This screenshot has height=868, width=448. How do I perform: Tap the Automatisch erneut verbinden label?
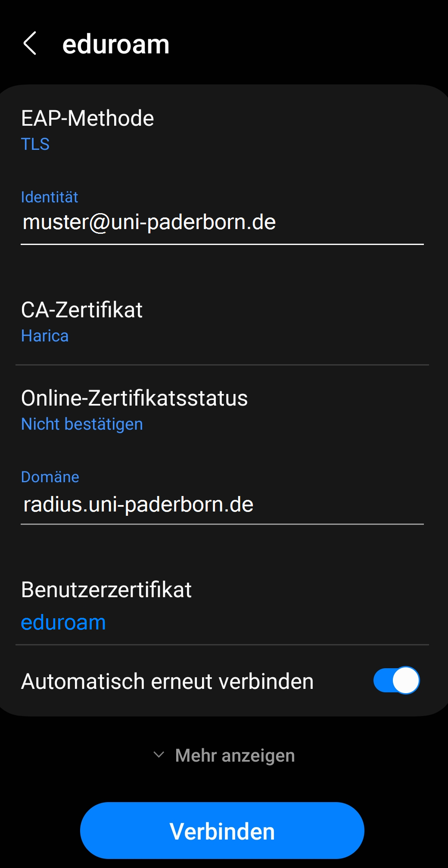point(167,682)
